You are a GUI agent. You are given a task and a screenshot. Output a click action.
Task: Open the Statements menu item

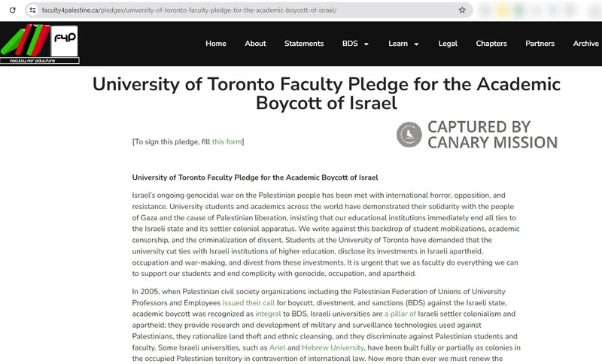pos(304,44)
